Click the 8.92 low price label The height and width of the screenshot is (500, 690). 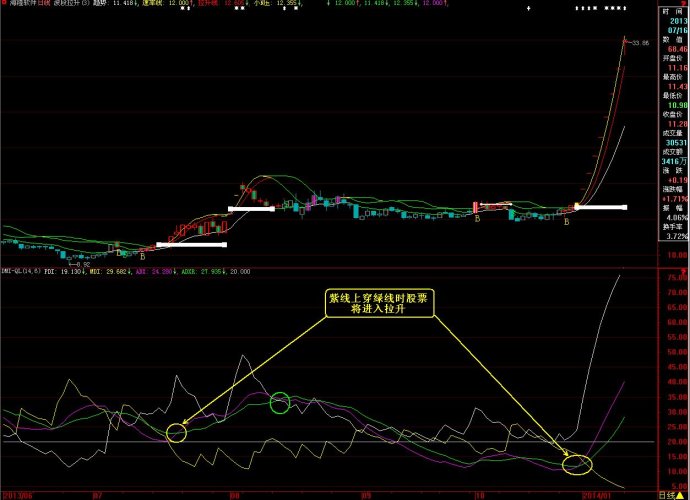[x=83, y=265]
